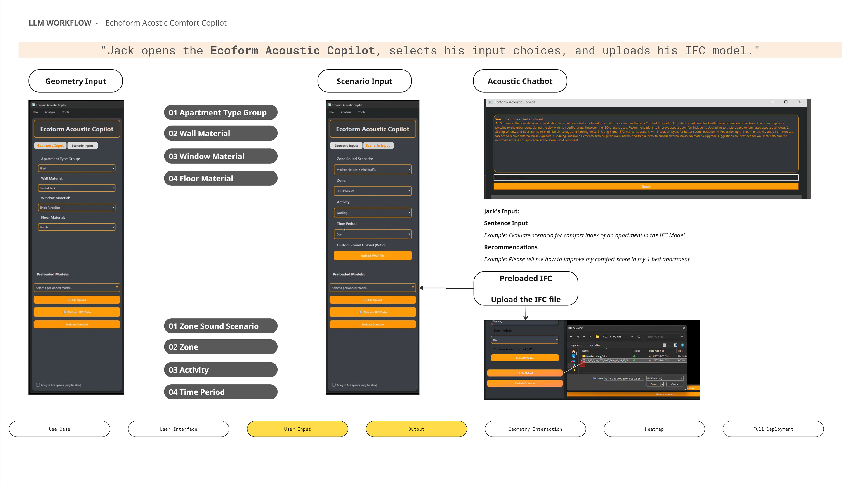Image resolution: width=868 pixels, height=488 pixels.
Task: Open the Time Period dropdown below Activity Working
Action: click(x=373, y=234)
